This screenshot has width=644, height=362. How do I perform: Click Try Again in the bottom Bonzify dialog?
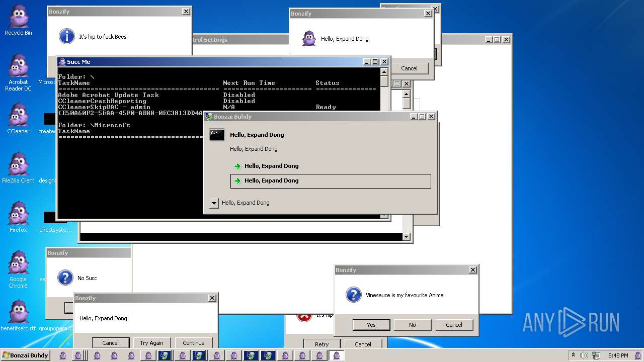pos(152,343)
